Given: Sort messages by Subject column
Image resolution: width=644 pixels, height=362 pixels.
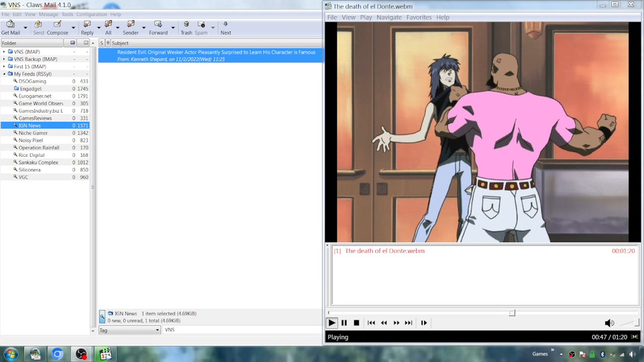Looking at the screenshot, I should (x=216, y=43).
